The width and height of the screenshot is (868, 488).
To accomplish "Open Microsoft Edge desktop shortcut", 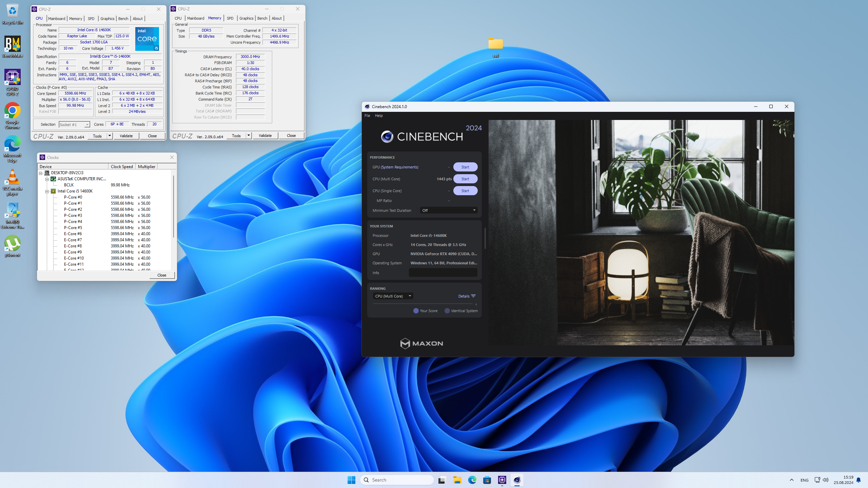I will [x=13, y=149].
